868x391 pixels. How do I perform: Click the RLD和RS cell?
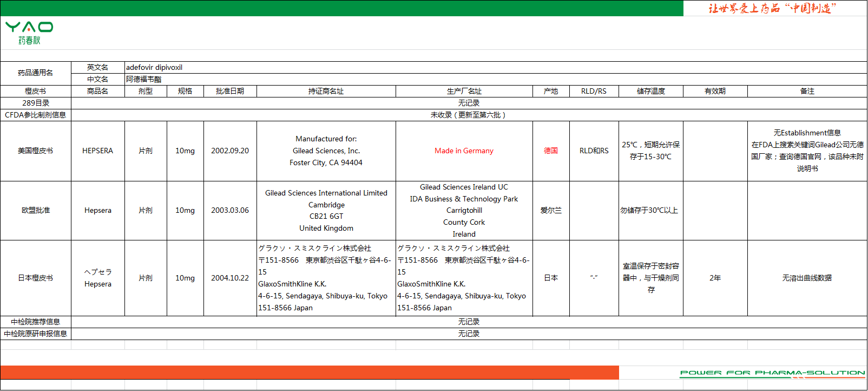click(x=594, y=151)
